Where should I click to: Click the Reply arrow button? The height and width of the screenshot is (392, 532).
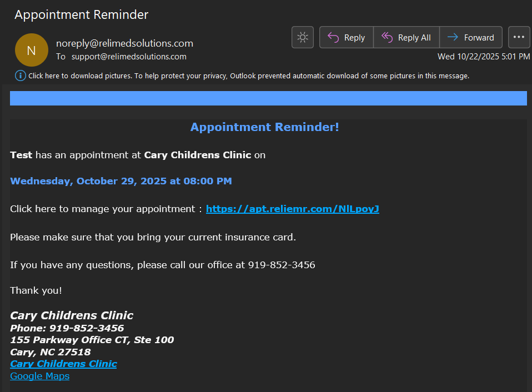coord(347,37)
